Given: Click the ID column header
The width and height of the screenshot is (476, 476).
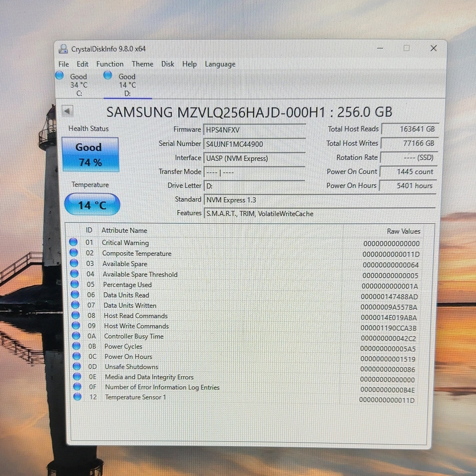Looking at the screenshot, I should (89, 230).
